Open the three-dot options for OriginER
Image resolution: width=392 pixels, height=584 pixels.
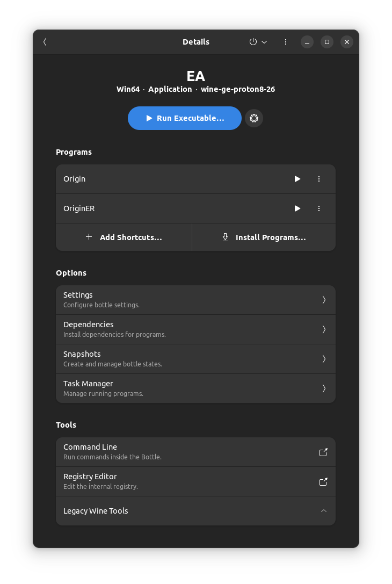pyautogui.click(x=319, y=208)
